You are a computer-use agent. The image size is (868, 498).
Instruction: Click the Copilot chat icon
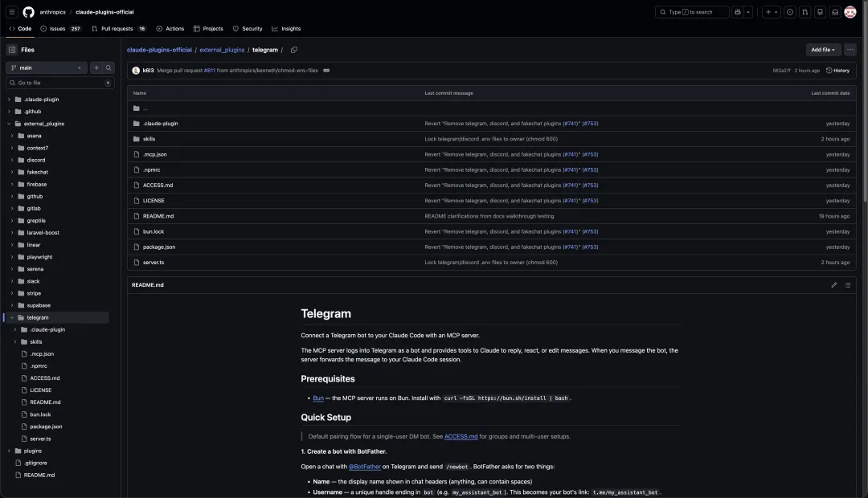(x=737, y=12)
